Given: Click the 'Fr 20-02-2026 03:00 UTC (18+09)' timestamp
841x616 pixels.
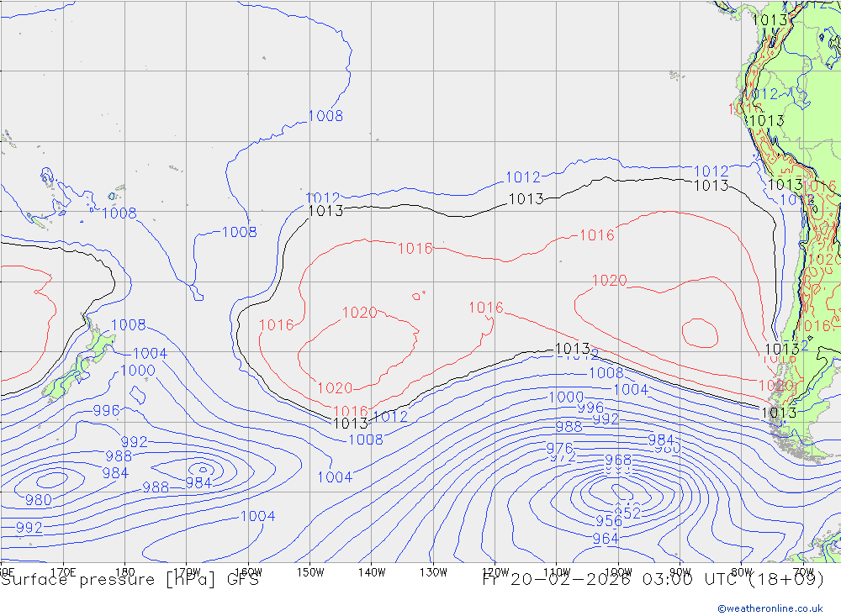Looking at the screenshot, I should pyautogui.click(x=653, y=580).
